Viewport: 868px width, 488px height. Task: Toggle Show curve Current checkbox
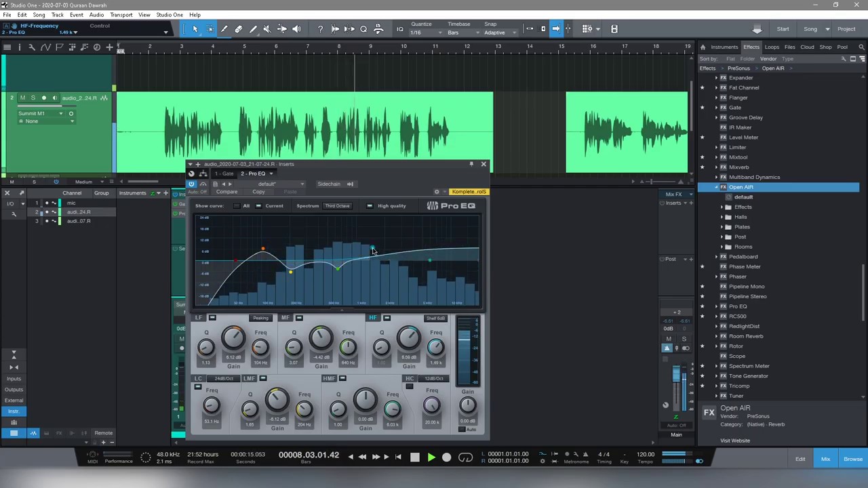258,206
